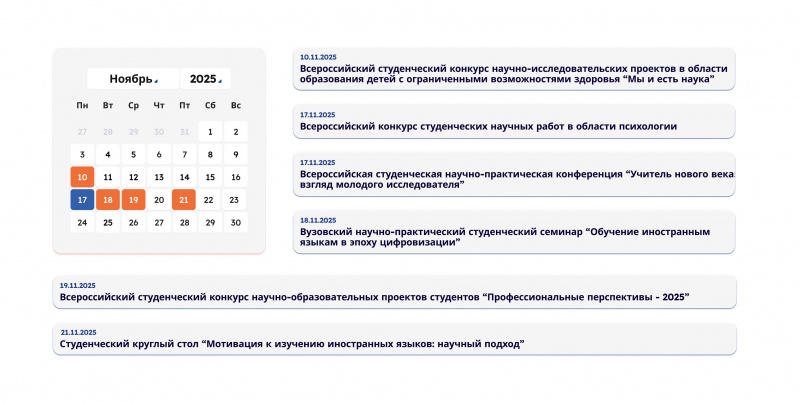Select highlighted date 17 in calendar
The image size is (800, 402).
(82, 200)
